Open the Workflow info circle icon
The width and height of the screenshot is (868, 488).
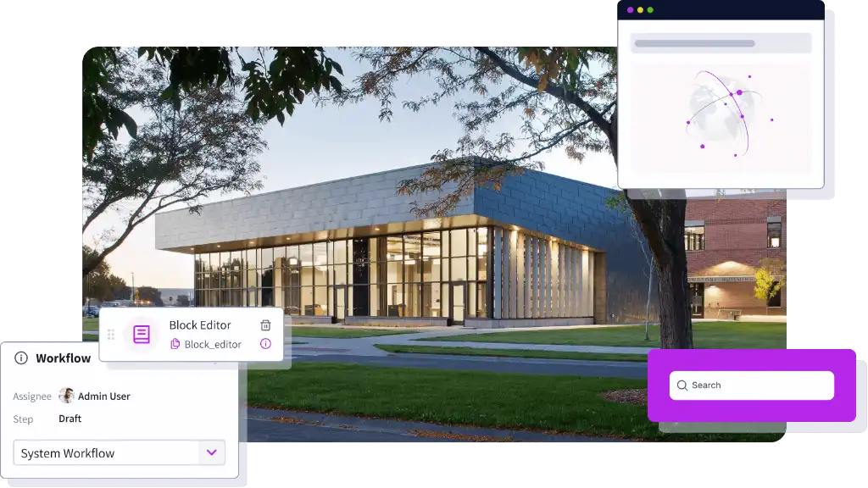pos(21,358)
